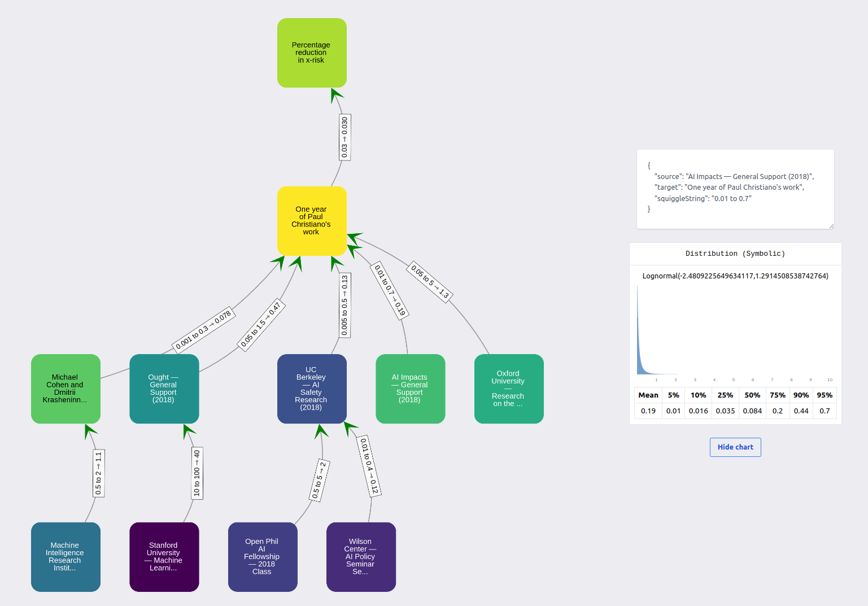868x606 pixels.
Task: Select the 75% header cell
Action: pos(778,395)
